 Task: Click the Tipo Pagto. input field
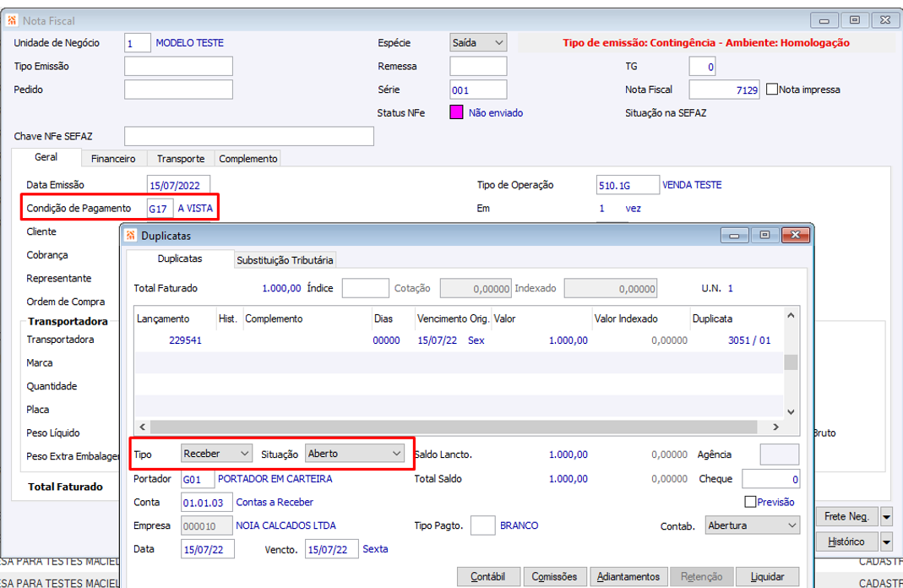click(x=482, y=525)
